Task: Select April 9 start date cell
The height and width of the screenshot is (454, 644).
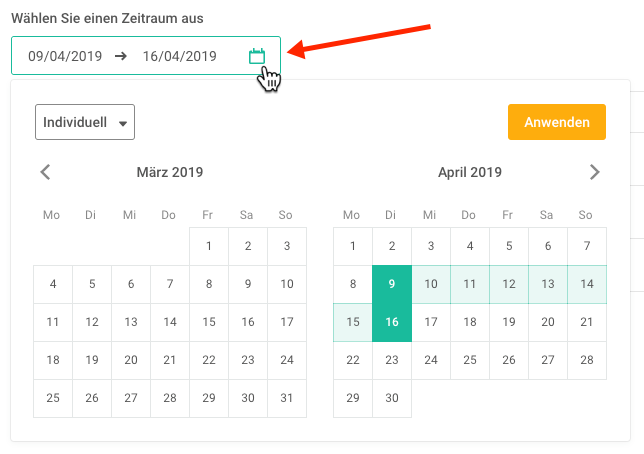Action: click(392, 284)
